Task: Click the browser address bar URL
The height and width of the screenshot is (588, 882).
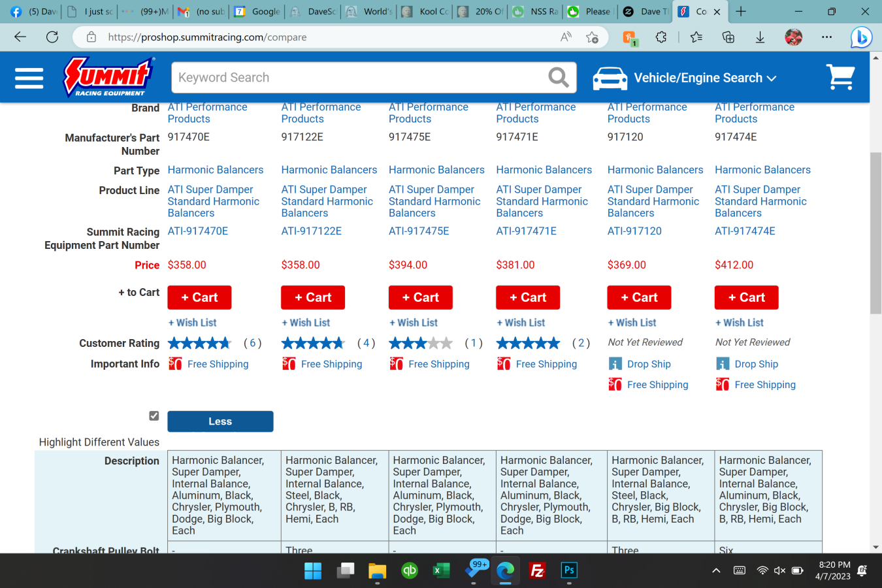Action: click(207, 37)
